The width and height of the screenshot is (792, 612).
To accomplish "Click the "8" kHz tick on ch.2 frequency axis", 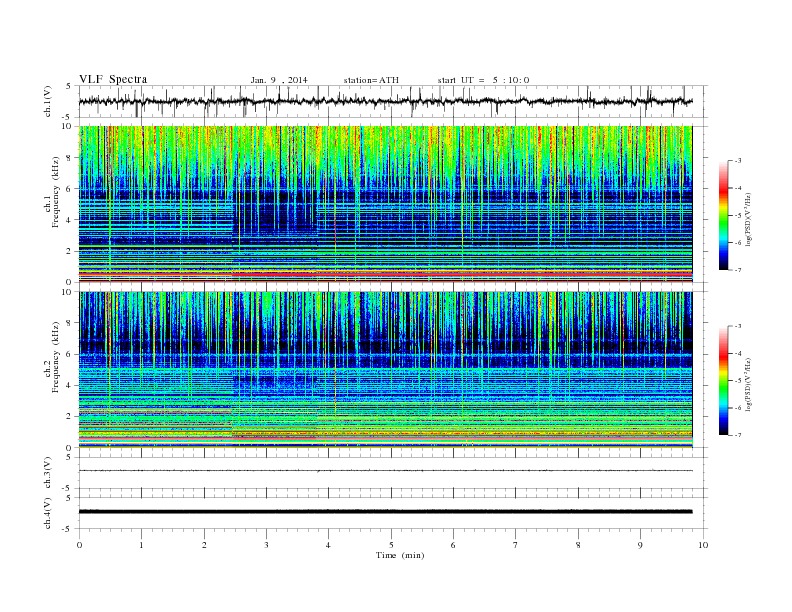I will [x=69, y=323].
